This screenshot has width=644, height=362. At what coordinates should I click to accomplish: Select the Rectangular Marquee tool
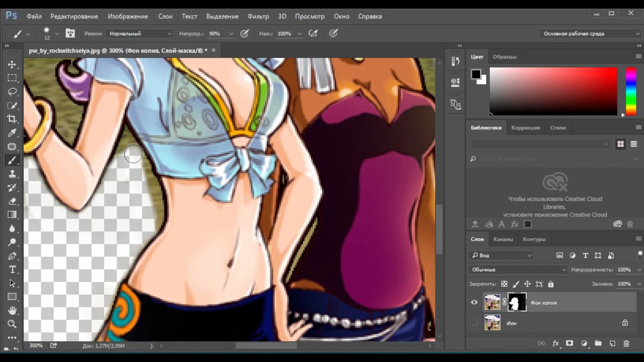(x=12, y=78)
